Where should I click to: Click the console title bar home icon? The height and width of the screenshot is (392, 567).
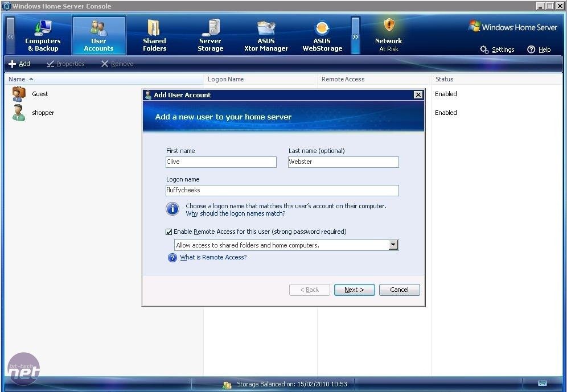pyautogui.click(x=6, y=6)
